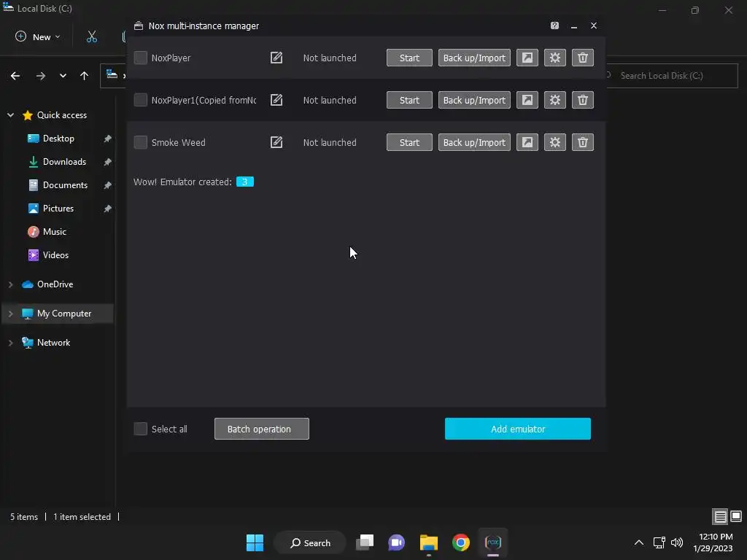Click the Search Local Disk field
The height and width of the screenshot is (560, 747).
(672, 76)
